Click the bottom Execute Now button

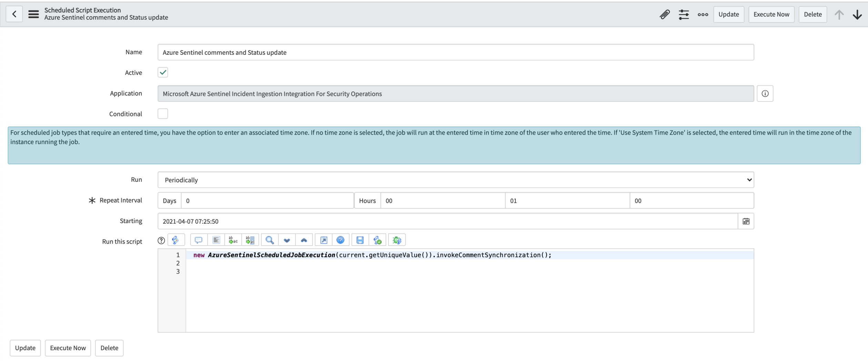point(68,348)
